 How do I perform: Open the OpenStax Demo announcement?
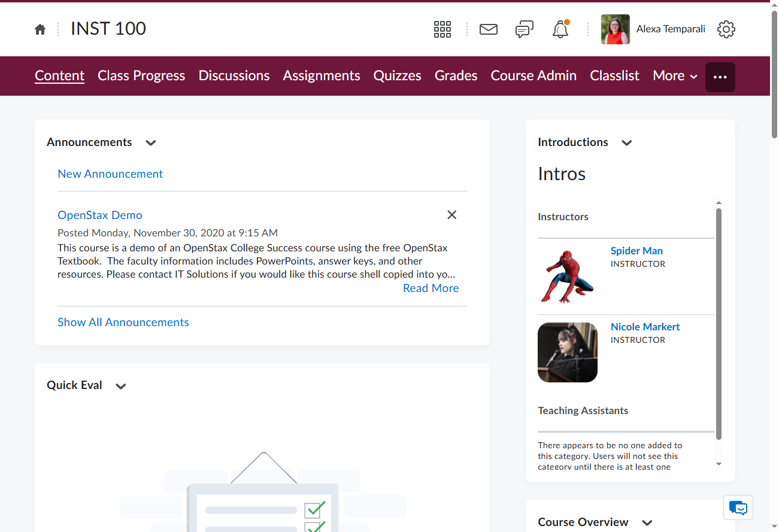(x=100, y=215)
